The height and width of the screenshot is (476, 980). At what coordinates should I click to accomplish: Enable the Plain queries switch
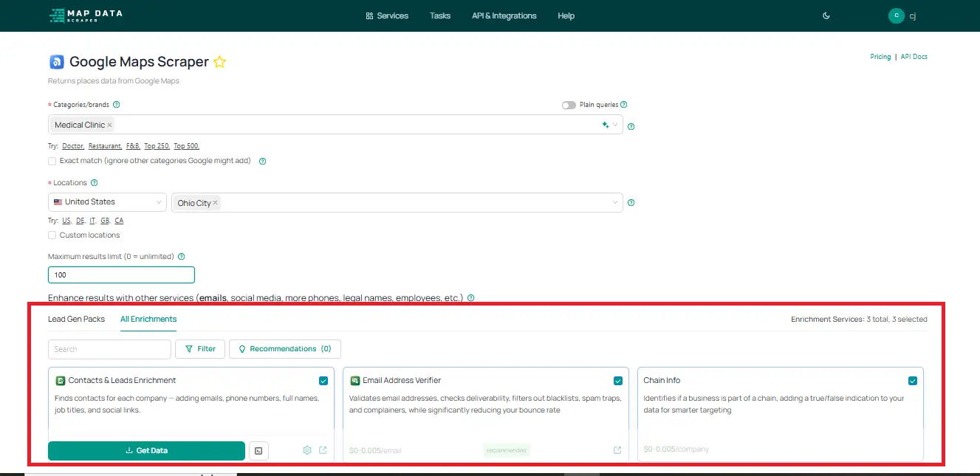click(x=569, y=105)
